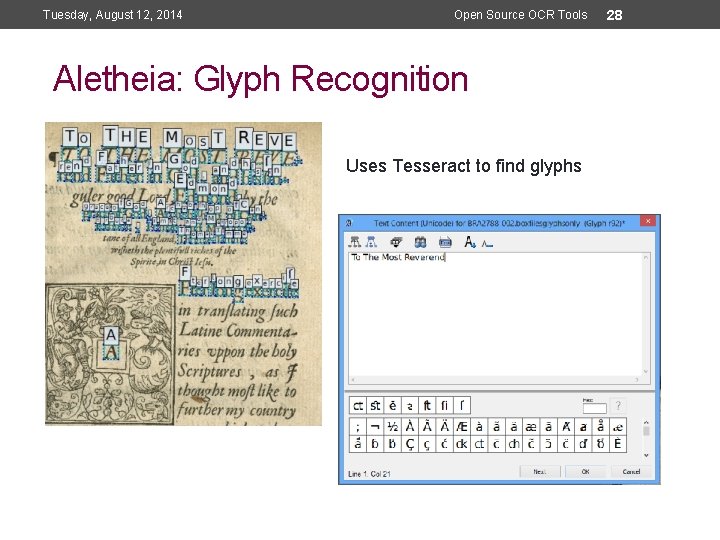Insert the fi ligature character
720x540 pixels.
[444, 406]
